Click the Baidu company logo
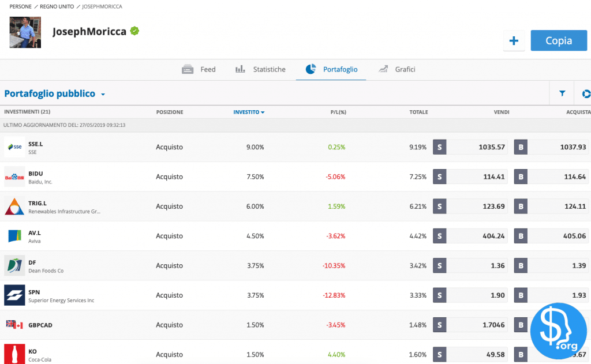Viewport: 591px width, 364px height. pos(14,177)
